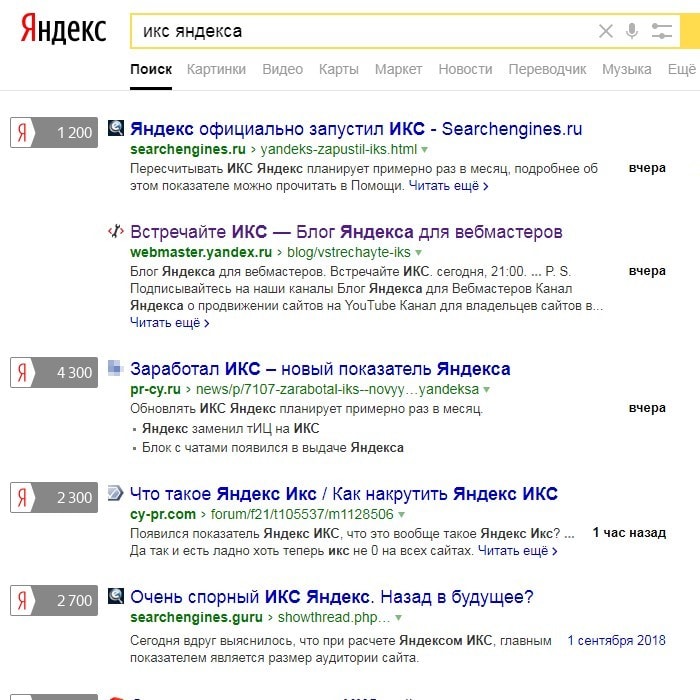700x700 pixels.
Task: Open 'Заработал ИКС – новый показатель' result
Action: pyautogui.click(x=320, y=369)
